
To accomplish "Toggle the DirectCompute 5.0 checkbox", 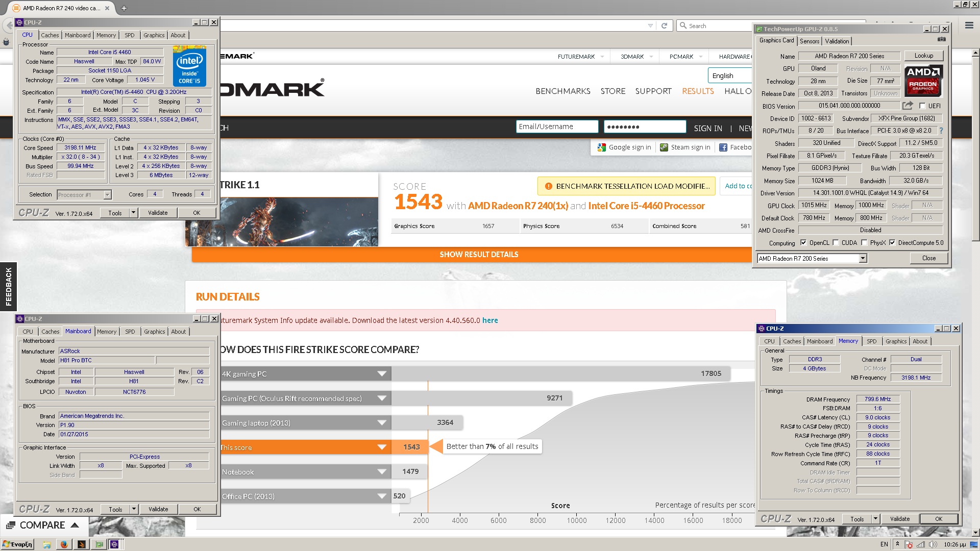I will (x=892, y=243).
